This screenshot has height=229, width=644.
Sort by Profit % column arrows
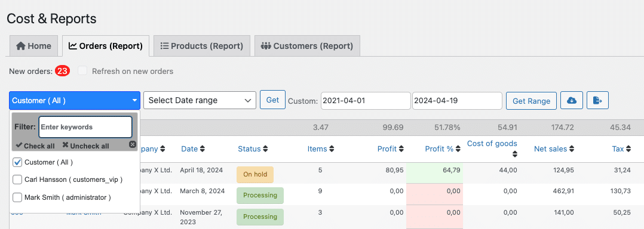pos(458,149)
